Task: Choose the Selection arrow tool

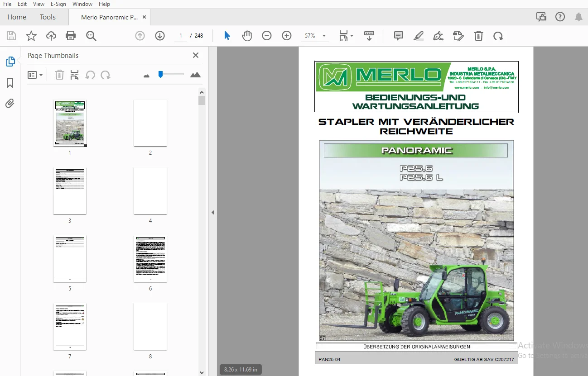Action: coord(227,36)
